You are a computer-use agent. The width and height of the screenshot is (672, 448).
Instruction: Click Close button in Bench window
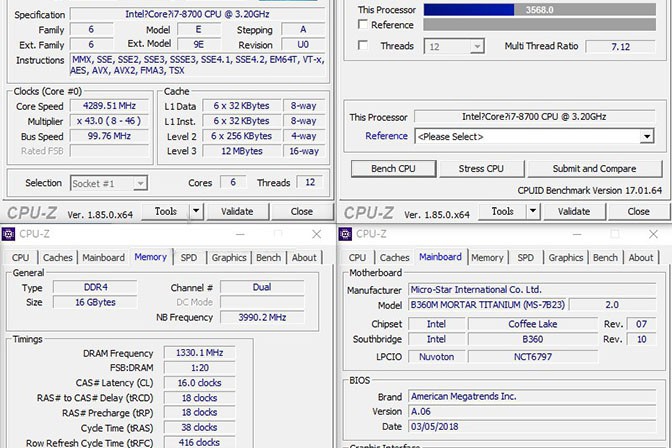coord(639,211)
